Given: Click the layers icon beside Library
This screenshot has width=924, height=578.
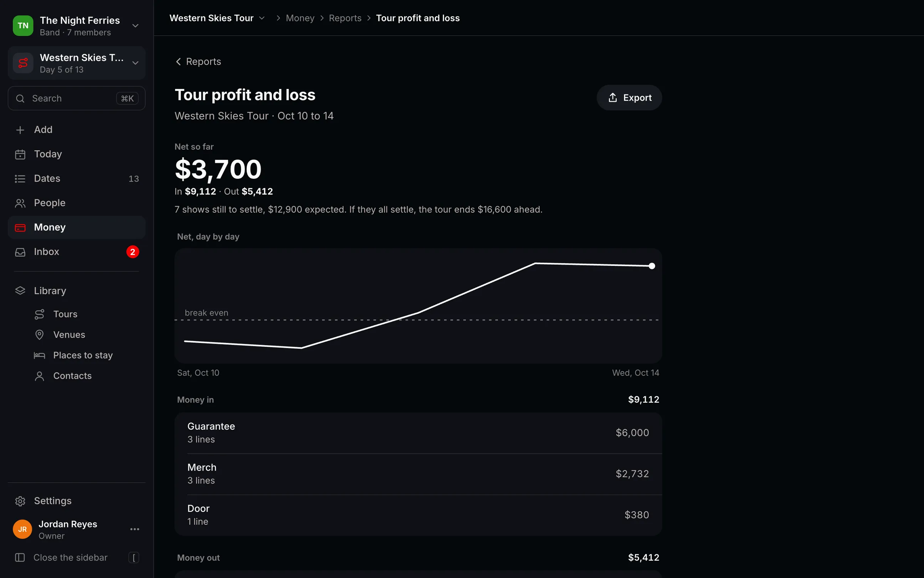Looking at the screenshot, I should pyautogui.click(x=20, y=291).
